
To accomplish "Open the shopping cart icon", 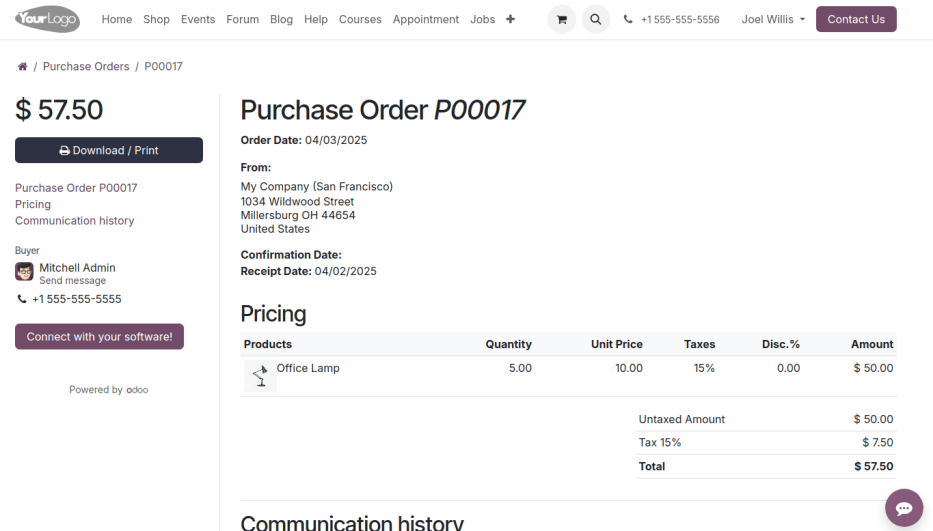I will pyautogui.click(x=561, y=19).
